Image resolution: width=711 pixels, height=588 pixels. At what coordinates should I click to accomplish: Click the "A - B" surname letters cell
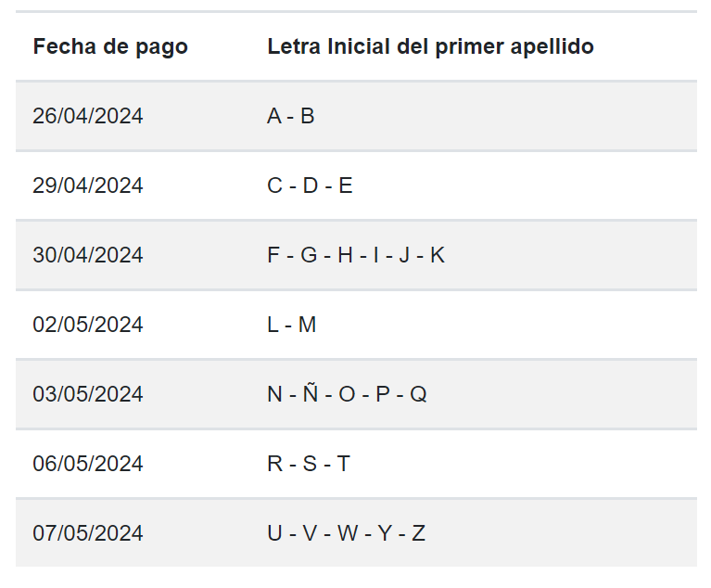point(291,116)
